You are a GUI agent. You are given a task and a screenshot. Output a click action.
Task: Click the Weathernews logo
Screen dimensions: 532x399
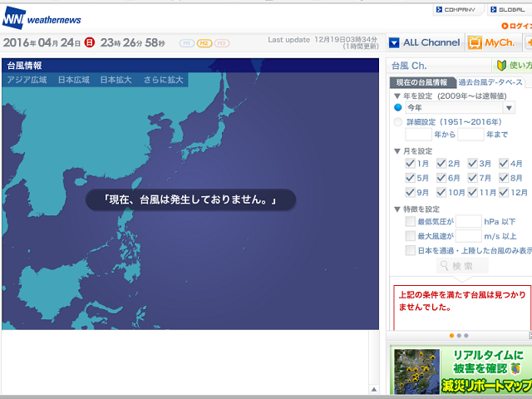42,18
